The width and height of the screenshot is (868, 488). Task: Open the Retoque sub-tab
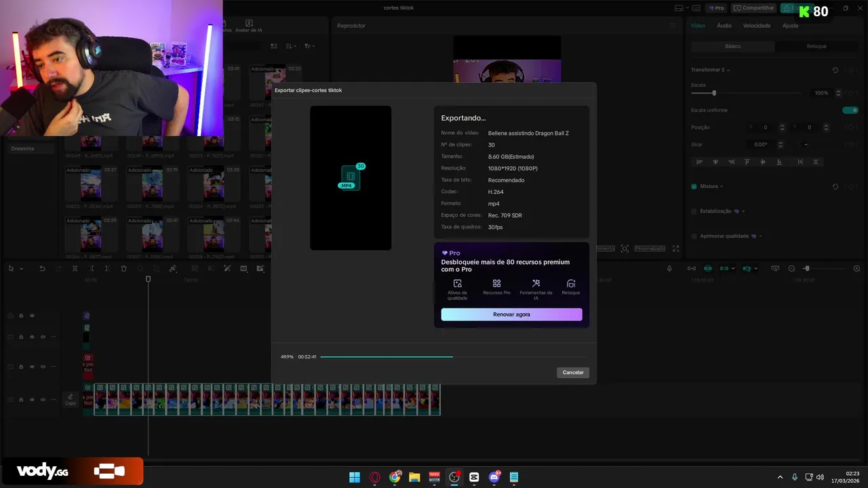(x=816, y=46)
